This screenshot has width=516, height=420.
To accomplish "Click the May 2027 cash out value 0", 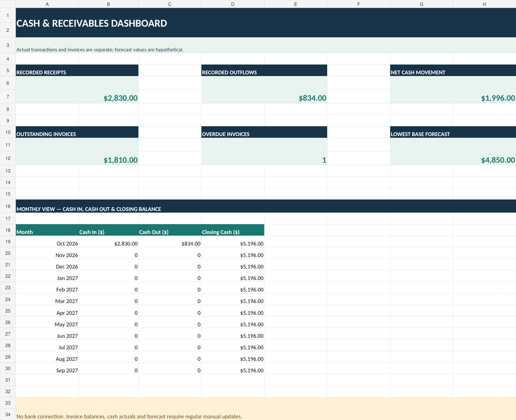I will point(170,322).
